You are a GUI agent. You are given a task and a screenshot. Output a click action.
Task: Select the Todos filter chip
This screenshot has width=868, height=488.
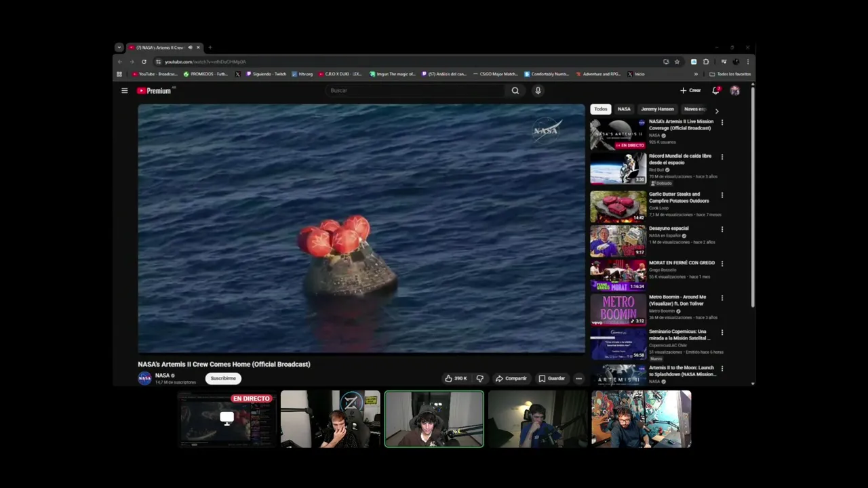point(601,109)
